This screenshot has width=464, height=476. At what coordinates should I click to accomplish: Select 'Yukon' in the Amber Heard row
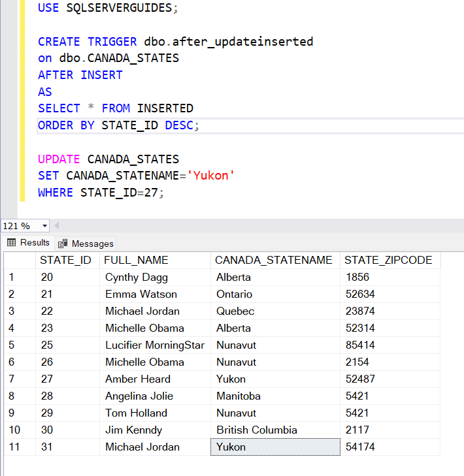click(x=275, y=379)
